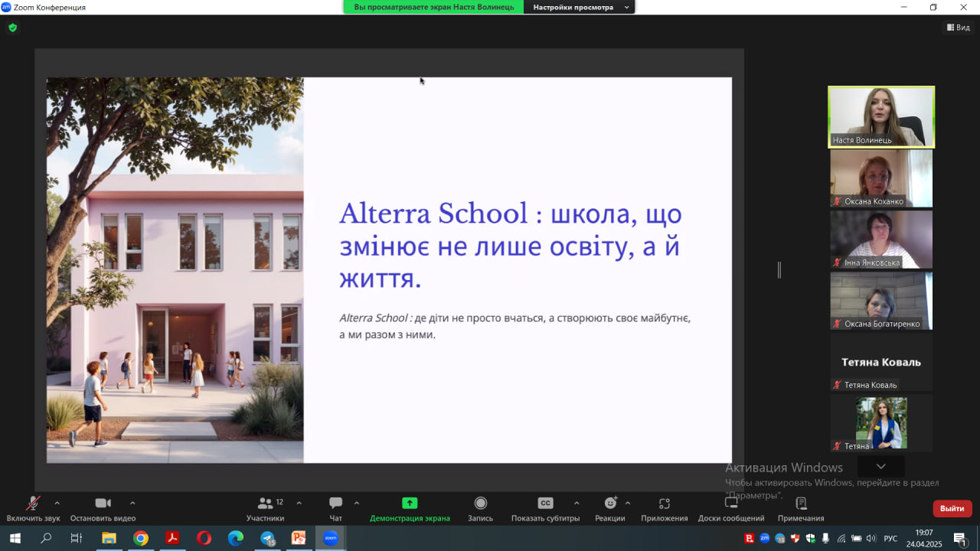Open Task View in taskbar
The height and width of the screenshot is (551, 980).
point(77,538)
